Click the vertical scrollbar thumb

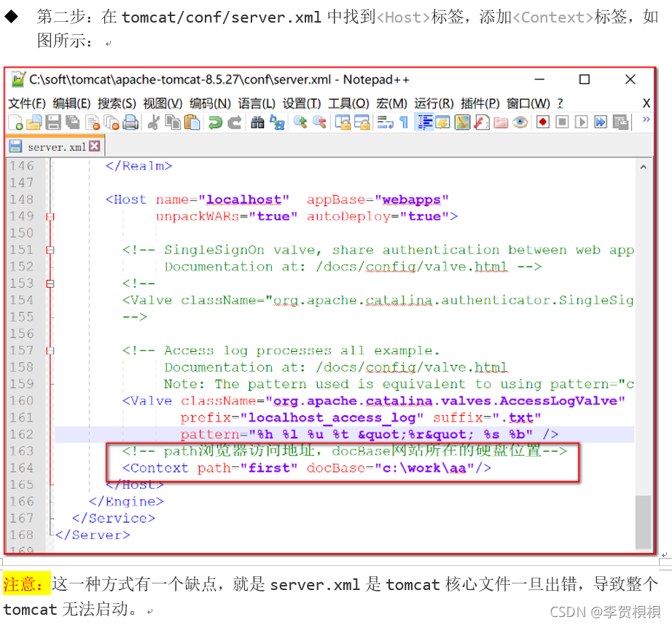[644, 522]
